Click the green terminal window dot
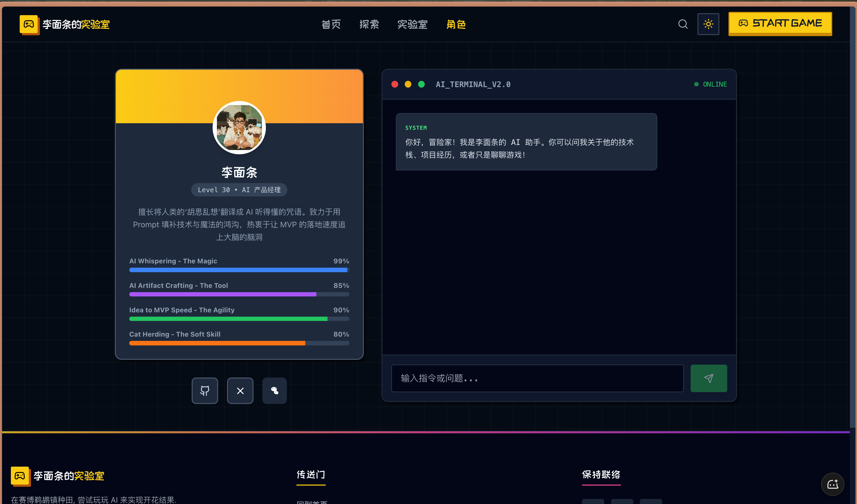 coord(421,84)
